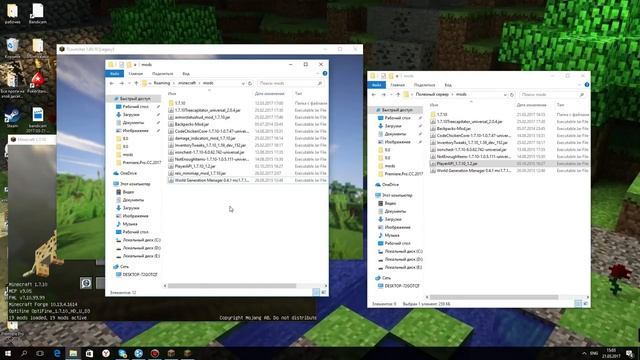The width and height of the screenshot is (640, 360).
Task: Click the .minecraft breadcrumb in the address bar
Action: click(187, 83)
